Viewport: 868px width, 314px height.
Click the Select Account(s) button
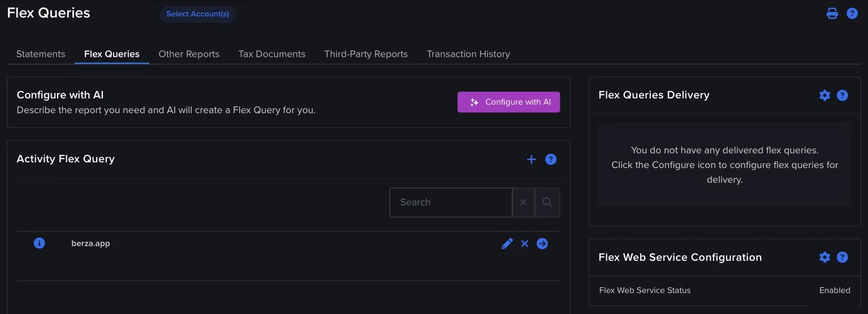(198, 14)
